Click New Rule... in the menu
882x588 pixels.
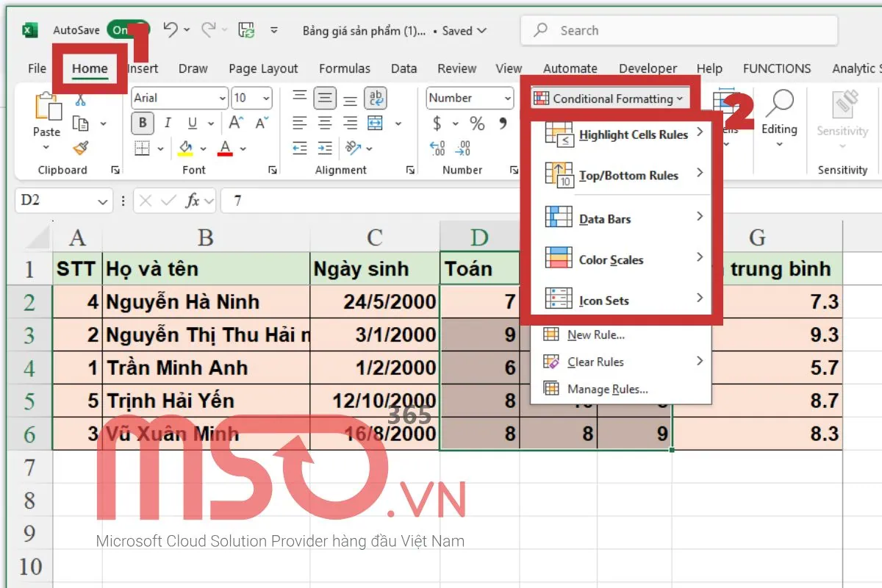(x=595, y=335)
